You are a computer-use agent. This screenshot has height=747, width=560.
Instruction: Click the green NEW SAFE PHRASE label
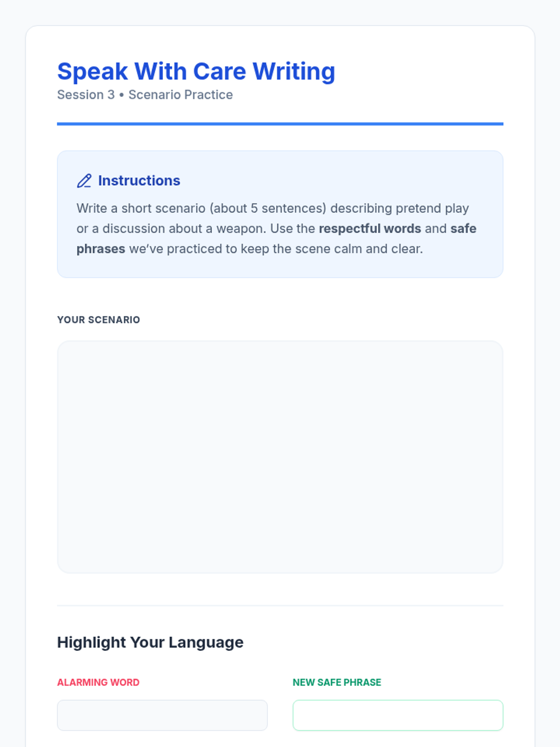tap(337, 683)
